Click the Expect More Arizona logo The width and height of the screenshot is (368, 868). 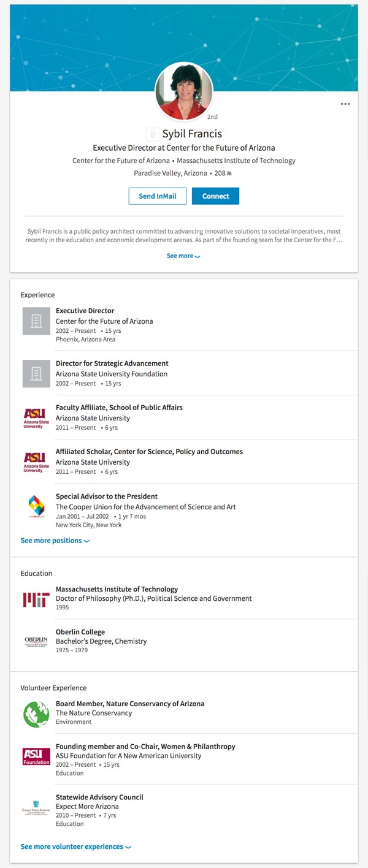click(x=36, y=809)
